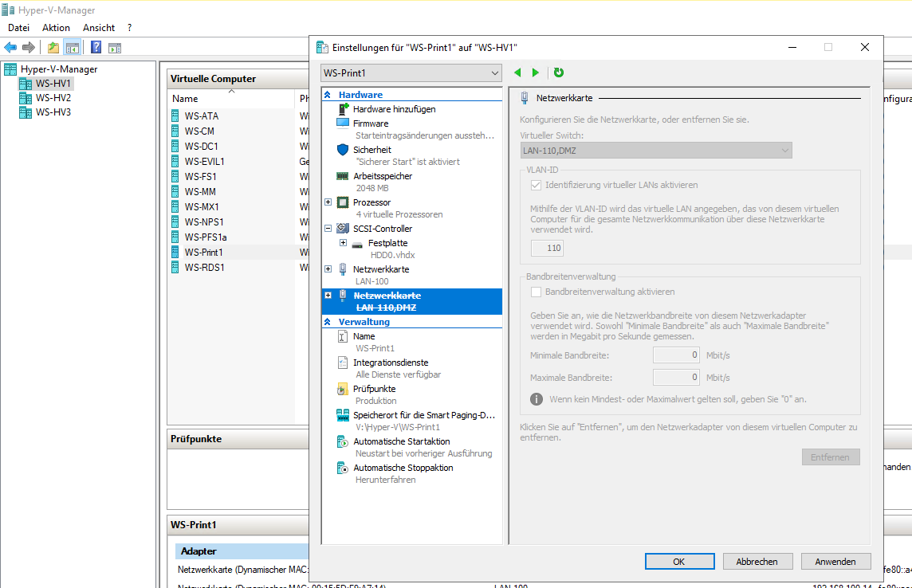The width and height of the screenshot is (912, 588).
Task: Click the Minimale Bandbreite input field
Action: click(x=676, y=355)
